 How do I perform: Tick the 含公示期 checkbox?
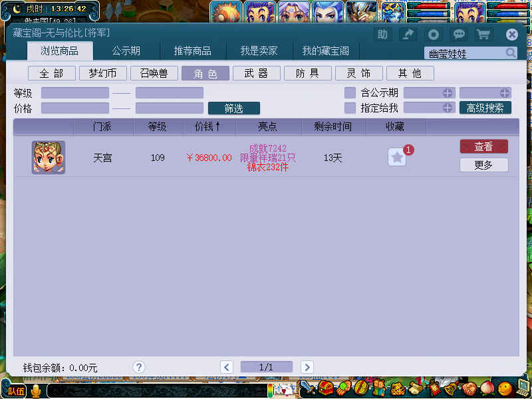coord(350,92)
